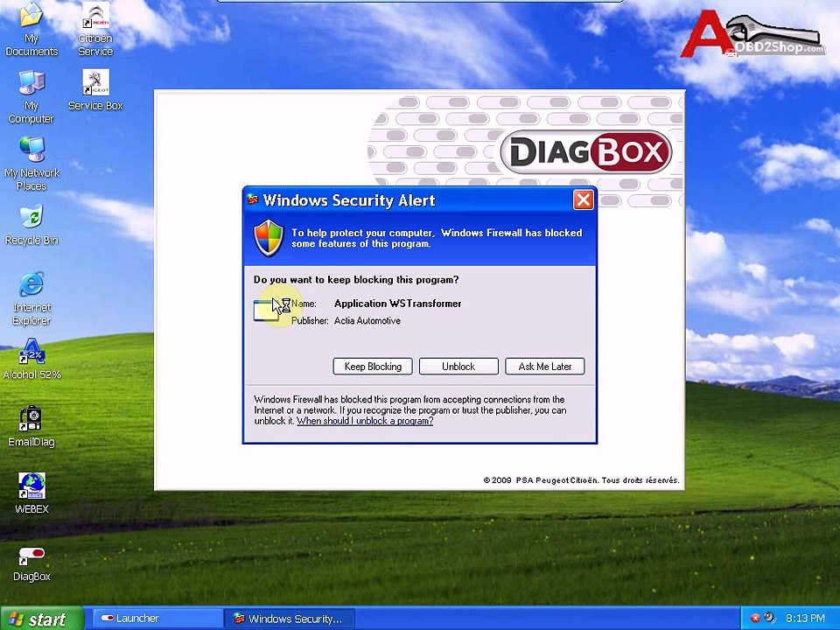Click the PSA Peugeot Citroën copyright text
Image resolution: width=840 pixels, height=630 pixels.
click(x=581, y=480)
